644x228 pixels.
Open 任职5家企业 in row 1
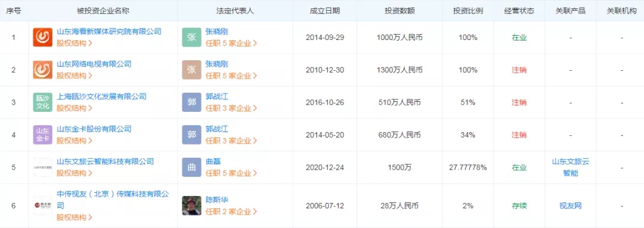[231, 43]
